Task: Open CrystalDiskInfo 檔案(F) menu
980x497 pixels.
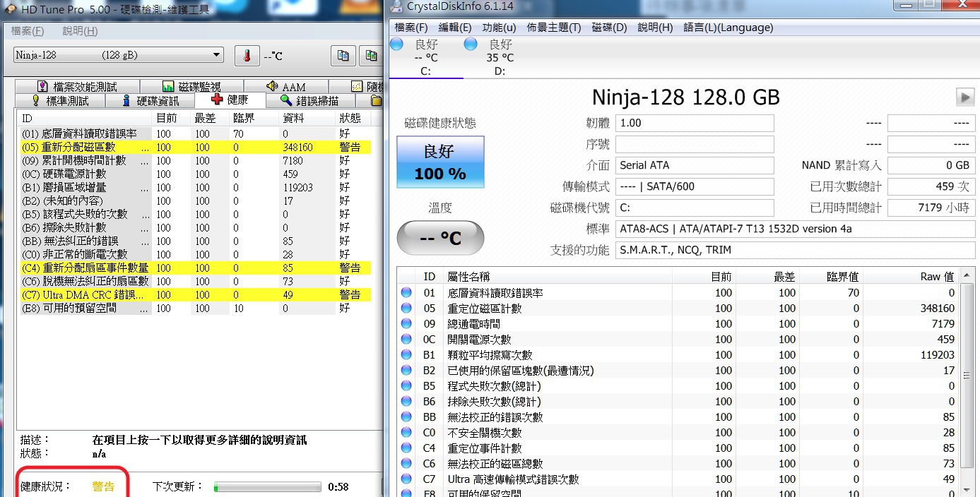Action: click(411, 28)
